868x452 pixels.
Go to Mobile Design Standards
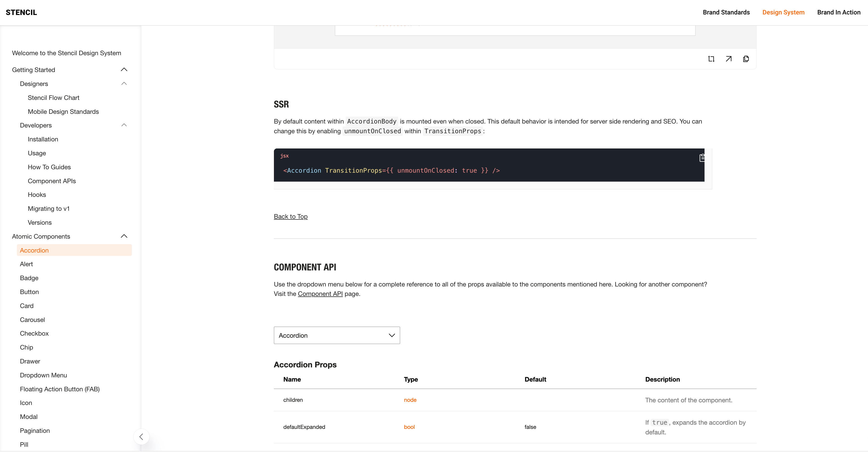point(63,111)
